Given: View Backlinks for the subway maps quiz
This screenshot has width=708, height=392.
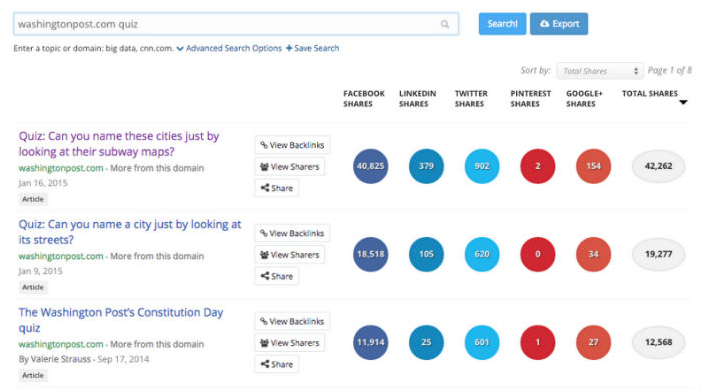Looking at the screenshot, I should click(x=292, y=145).
